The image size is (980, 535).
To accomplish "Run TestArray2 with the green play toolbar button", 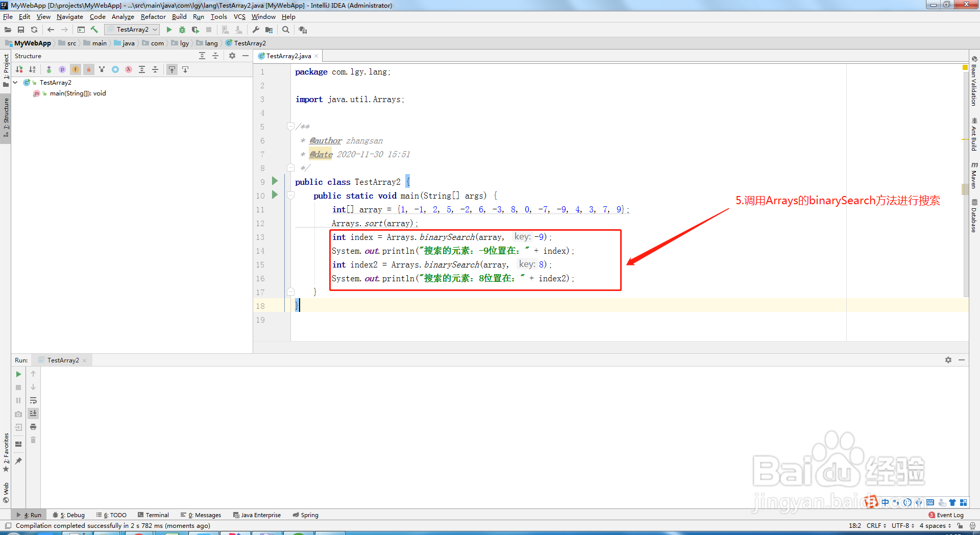I will point(169,30).
